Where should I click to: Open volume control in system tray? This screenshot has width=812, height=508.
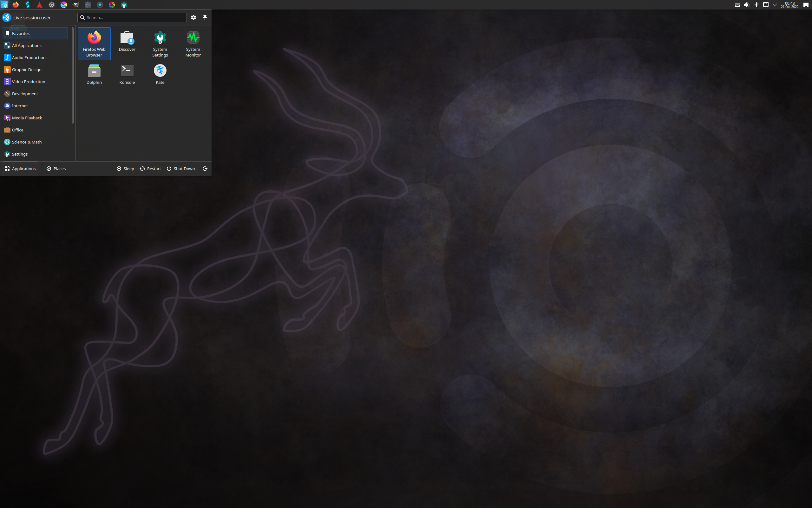[x=747, y=5]
